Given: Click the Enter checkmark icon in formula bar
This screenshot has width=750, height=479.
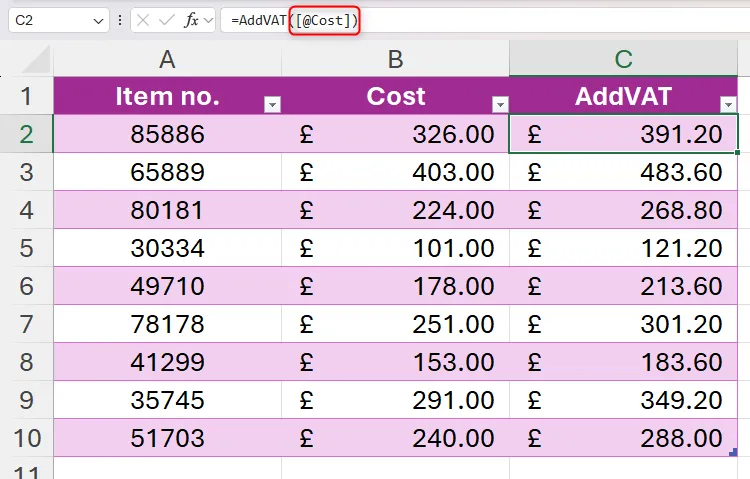Looking at the screenshot, I should pyautogui.click(x=168, y=20).
